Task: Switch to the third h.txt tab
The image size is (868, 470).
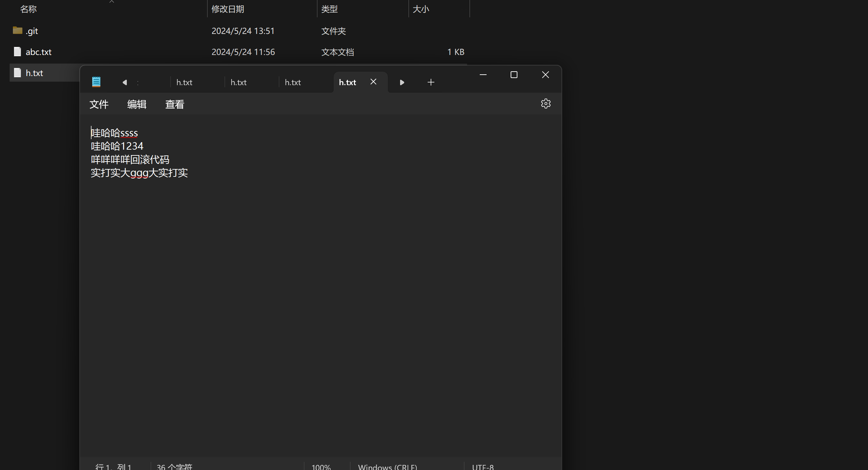Action: pos(293,82)
